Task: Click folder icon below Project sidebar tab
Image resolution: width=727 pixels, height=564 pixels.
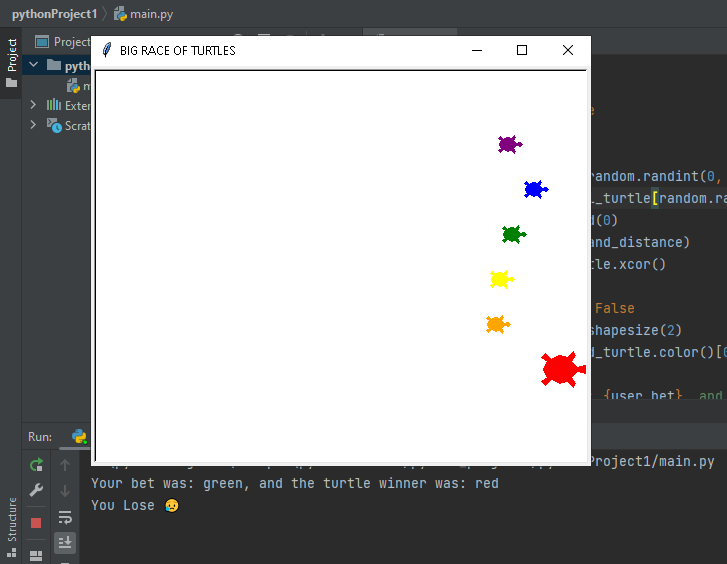Action: (12, 83)
